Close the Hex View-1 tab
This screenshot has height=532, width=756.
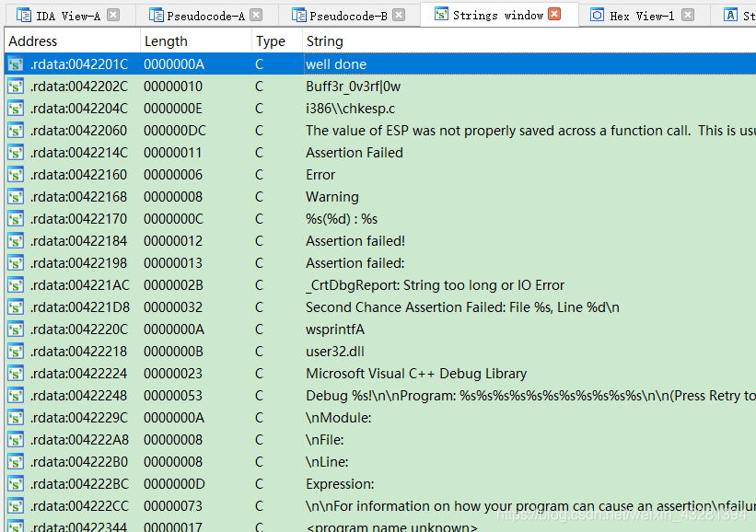(x=688, y=15)
